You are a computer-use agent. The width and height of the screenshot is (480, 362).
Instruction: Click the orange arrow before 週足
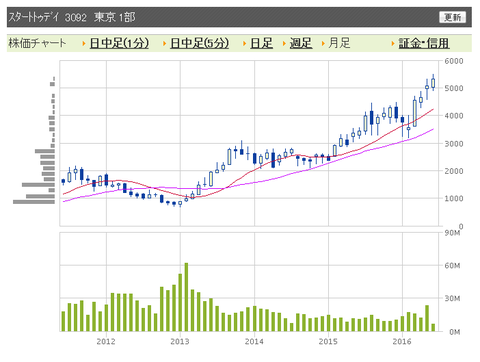[x=284, y=43]
